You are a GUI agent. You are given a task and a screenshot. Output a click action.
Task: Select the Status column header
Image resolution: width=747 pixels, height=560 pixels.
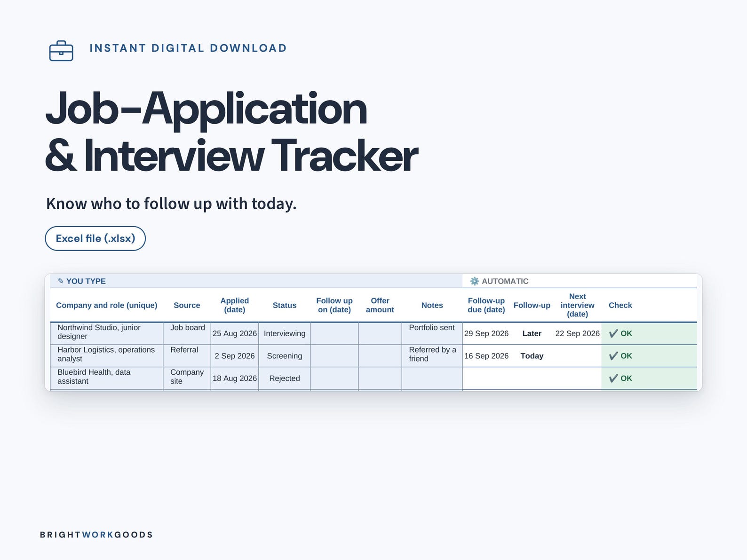pos(285,305)
